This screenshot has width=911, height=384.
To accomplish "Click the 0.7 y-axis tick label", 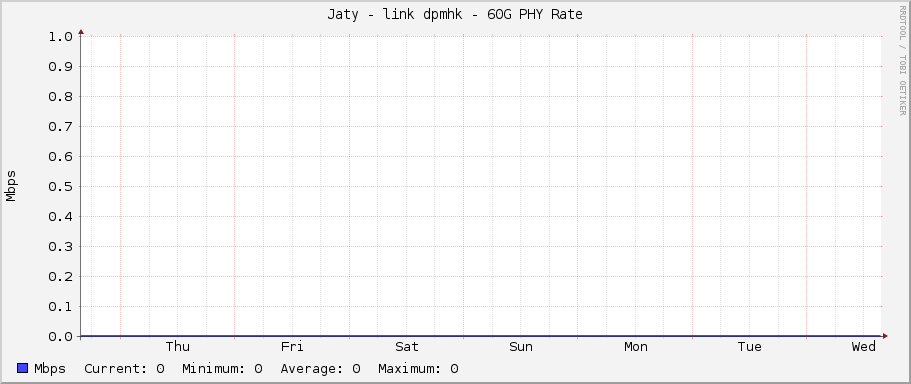I will click(61, 127).
